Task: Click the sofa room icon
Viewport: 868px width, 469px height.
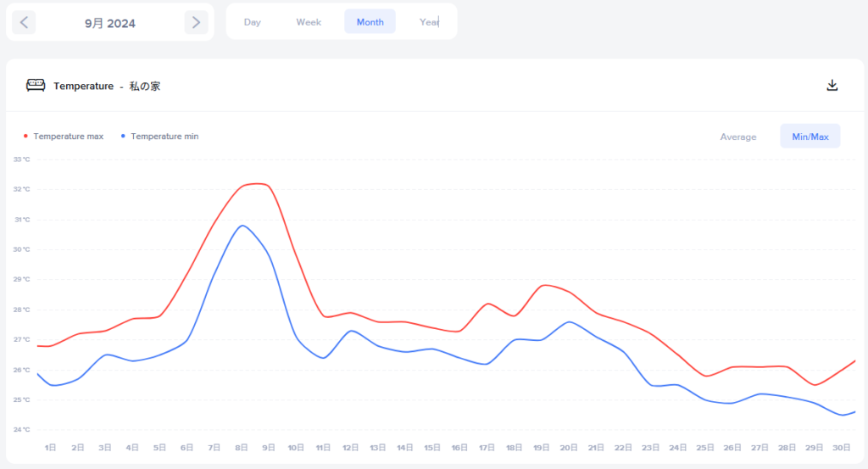Action: pyautogui.click(x=36, y=86)
